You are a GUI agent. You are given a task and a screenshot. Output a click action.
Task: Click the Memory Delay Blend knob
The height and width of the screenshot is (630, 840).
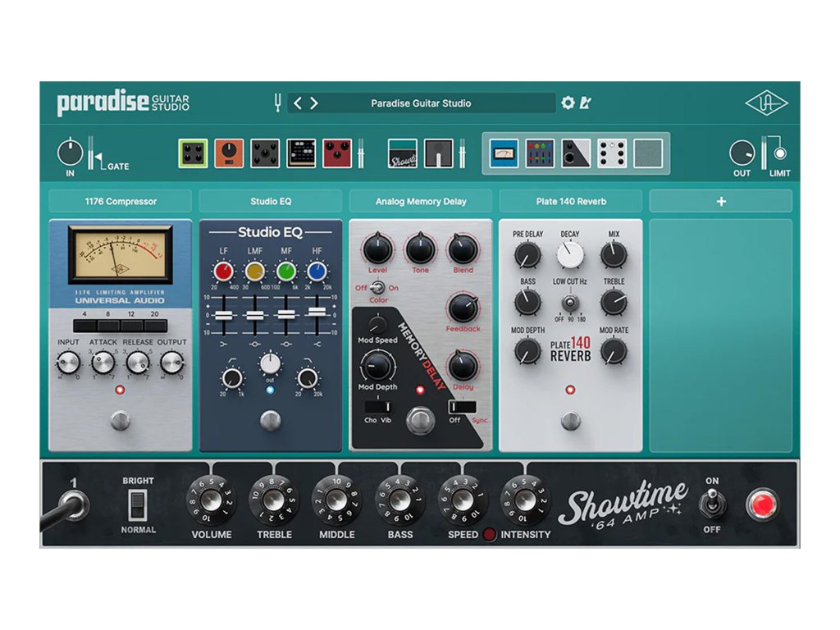[x=463, y=249]
